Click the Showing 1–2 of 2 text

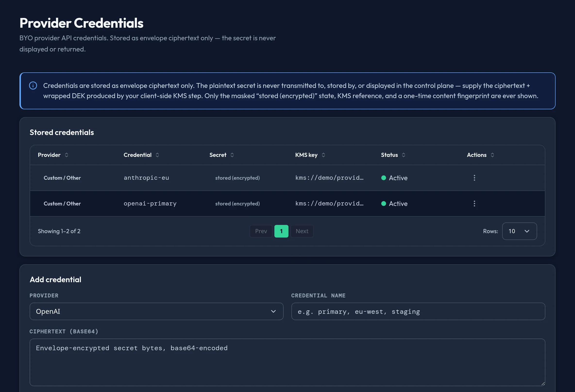point(59,231)
